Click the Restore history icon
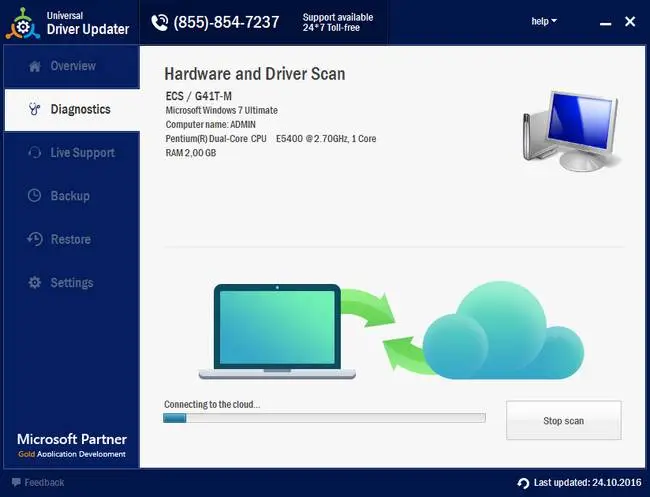Image resolution: width=650 pixels, height=497 pixels. pyautogui.click(x=35, y=239)
